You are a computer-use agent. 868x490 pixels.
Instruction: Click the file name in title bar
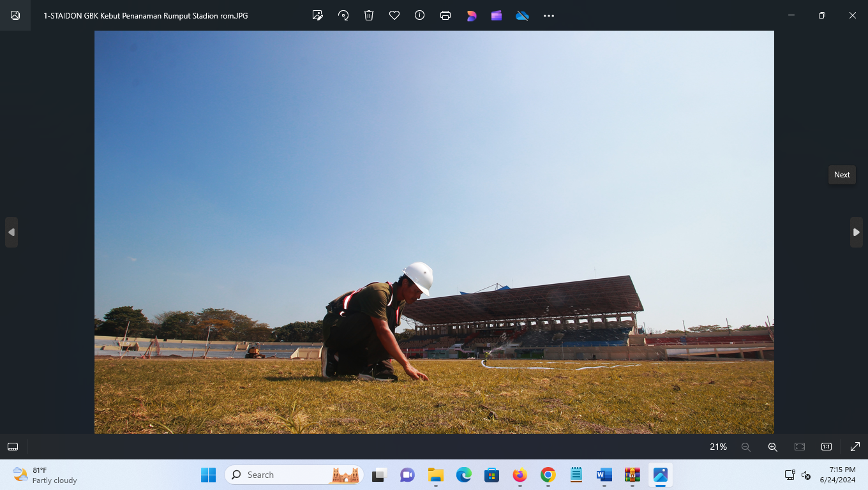click(x=146, y=15)
